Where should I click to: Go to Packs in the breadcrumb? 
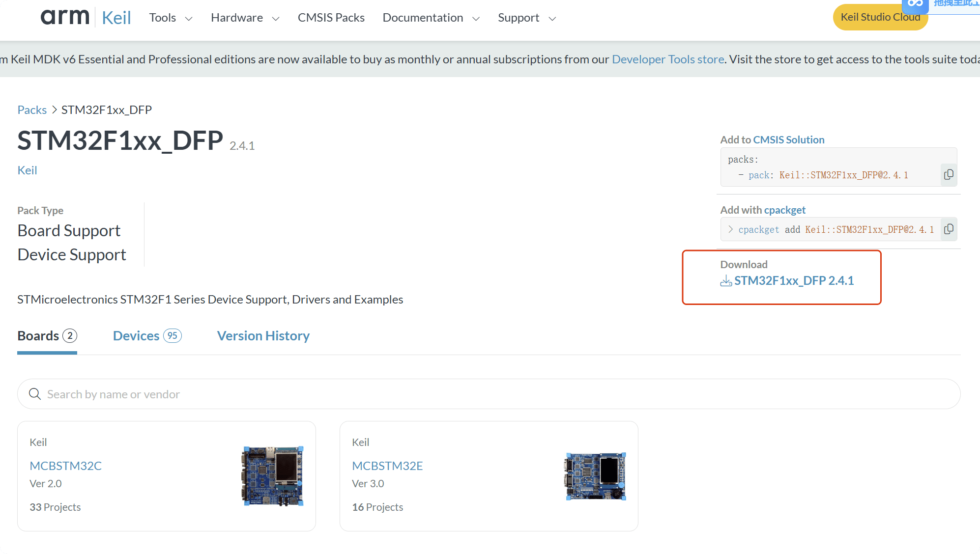coord(32,110)
